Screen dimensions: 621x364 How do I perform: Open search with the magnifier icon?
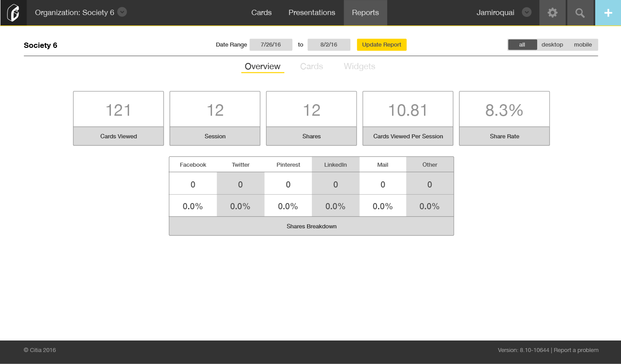pos(580,12)
